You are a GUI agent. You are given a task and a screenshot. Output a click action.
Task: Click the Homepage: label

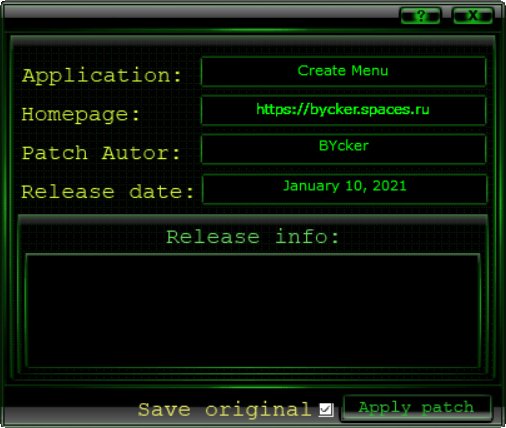click(x=80, y=115)
